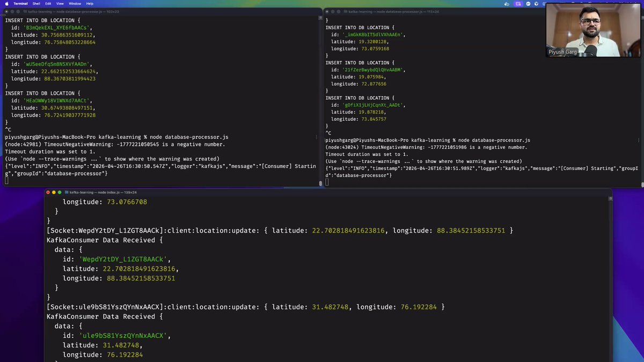Click title 'kafka-learning — node index.js — 139×24'
Viewport: 644px width, 362px height.
[103, 192]
